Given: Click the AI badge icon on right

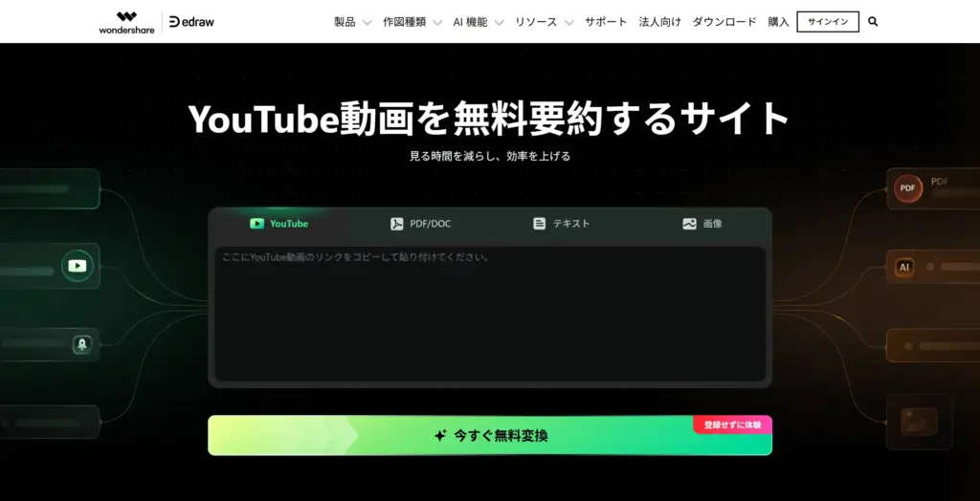Looking at the screenshot, I should coord(903,268).
